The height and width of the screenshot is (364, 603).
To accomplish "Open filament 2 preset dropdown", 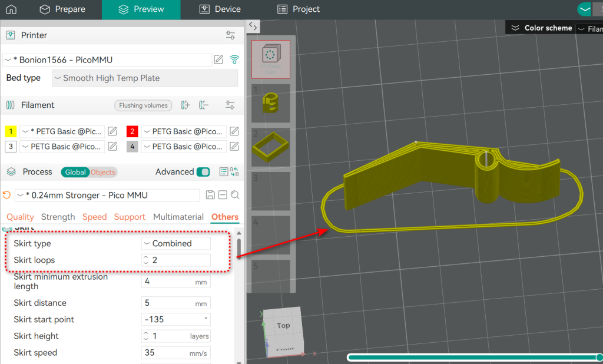I will (184, 131).
